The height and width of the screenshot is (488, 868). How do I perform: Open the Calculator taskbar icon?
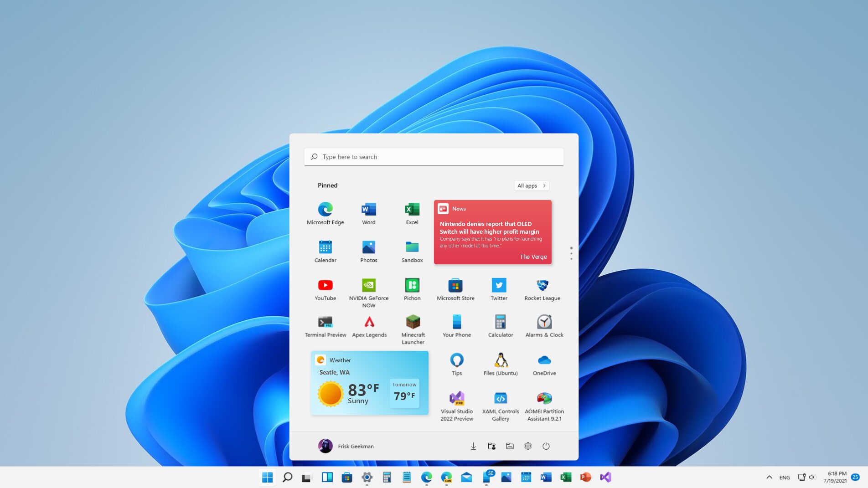tap(387, 477)
